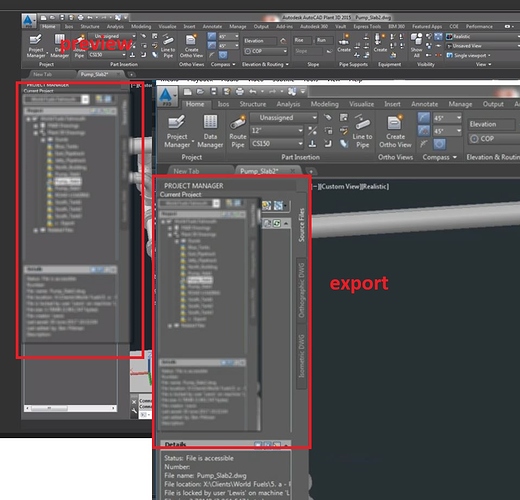The width and height of the screenshot is (520, 500).
Task: Click Create Ortho View in the large window's ribbon
Action: pos(395,131)
